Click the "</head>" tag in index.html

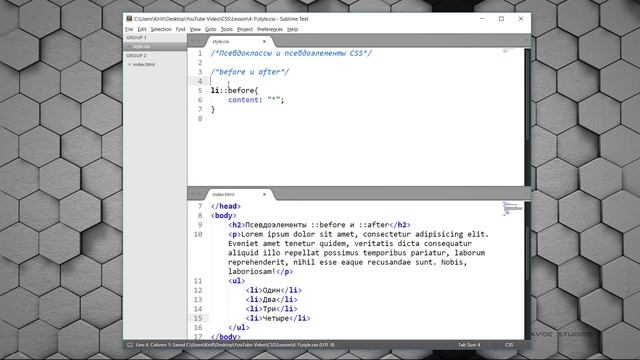tap(226, 206)
